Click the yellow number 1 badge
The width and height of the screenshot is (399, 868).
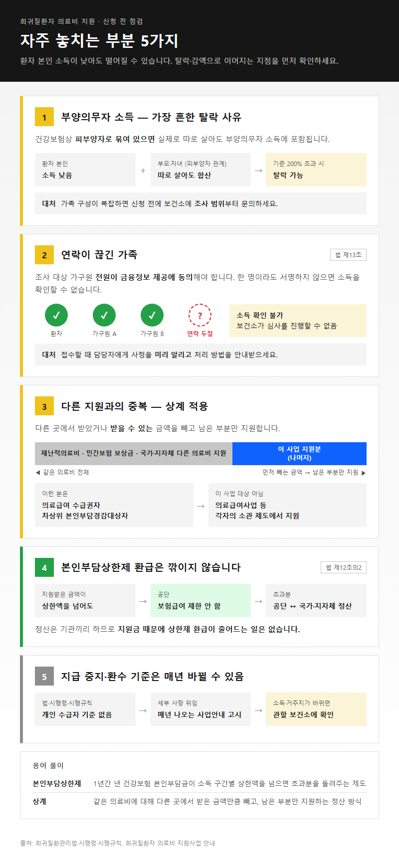click(44, 117)
